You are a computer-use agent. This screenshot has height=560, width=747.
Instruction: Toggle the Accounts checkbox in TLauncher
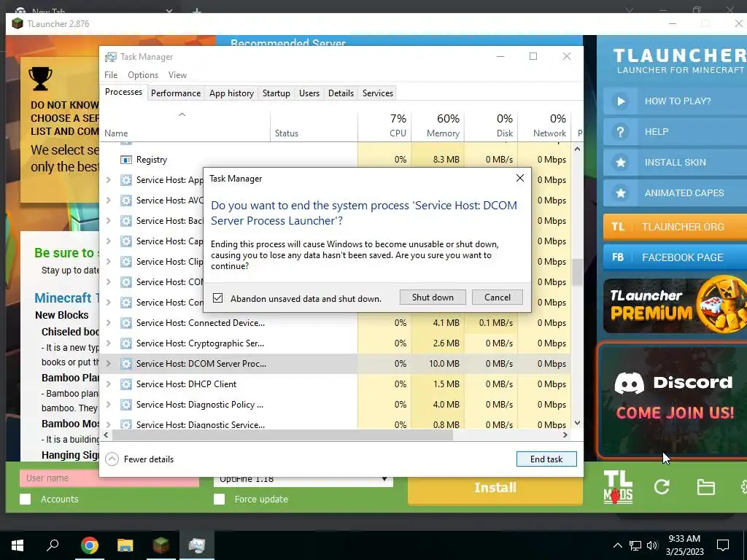click(x=26, y=499)
